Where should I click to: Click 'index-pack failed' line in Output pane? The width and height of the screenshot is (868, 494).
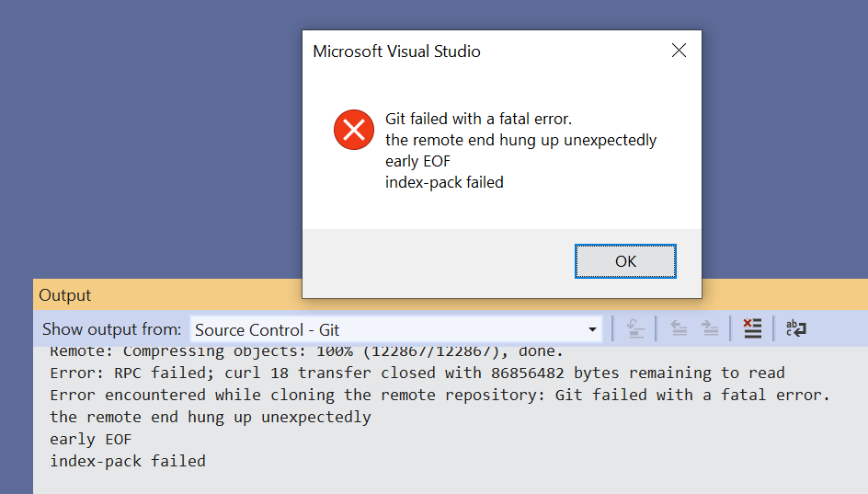point(127,461)
